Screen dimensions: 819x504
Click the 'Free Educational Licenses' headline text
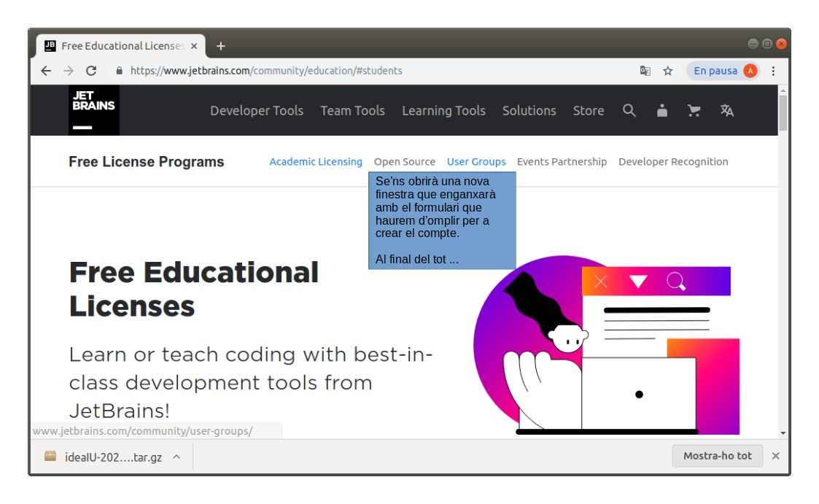pyautogui.click(x=194, y=289)
